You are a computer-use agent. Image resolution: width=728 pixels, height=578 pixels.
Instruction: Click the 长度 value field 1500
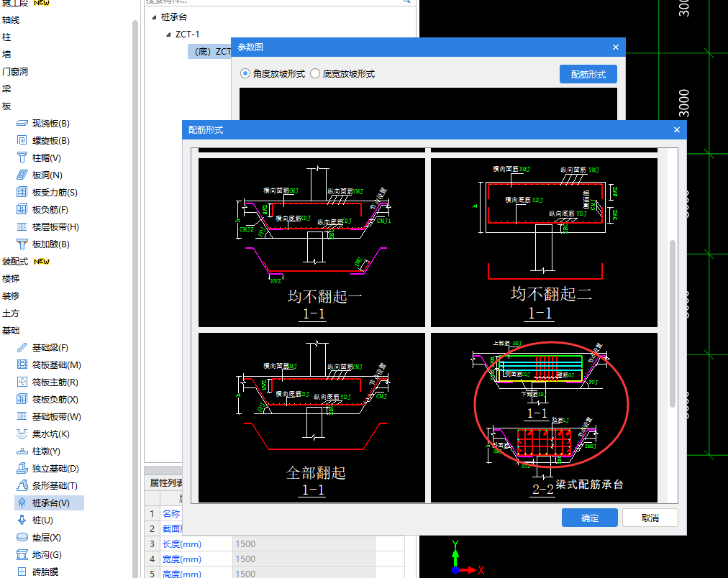point(304,543)
